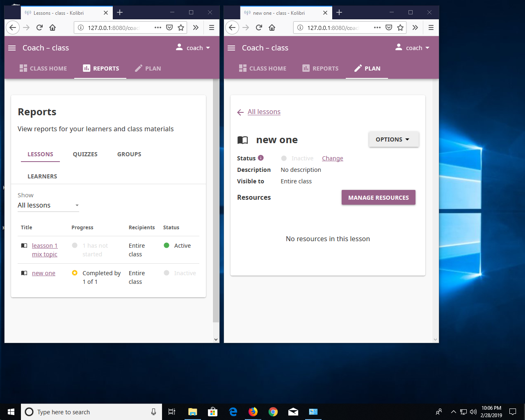Click the MANAGE RESOURCES button

pyautogui.click(x=379, y=197)
